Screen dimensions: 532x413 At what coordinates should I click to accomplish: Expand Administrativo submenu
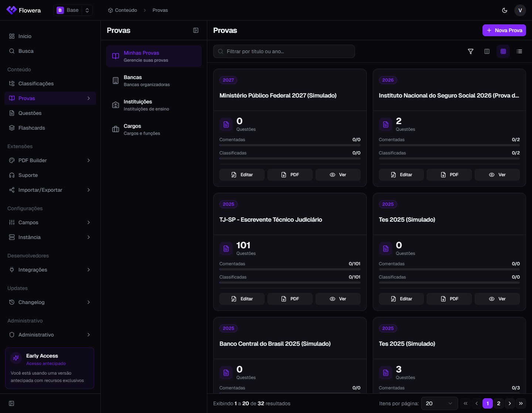click(50, 335)
